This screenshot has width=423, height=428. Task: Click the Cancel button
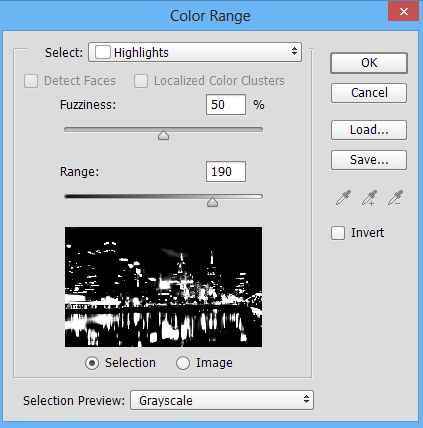pos(369,93)
